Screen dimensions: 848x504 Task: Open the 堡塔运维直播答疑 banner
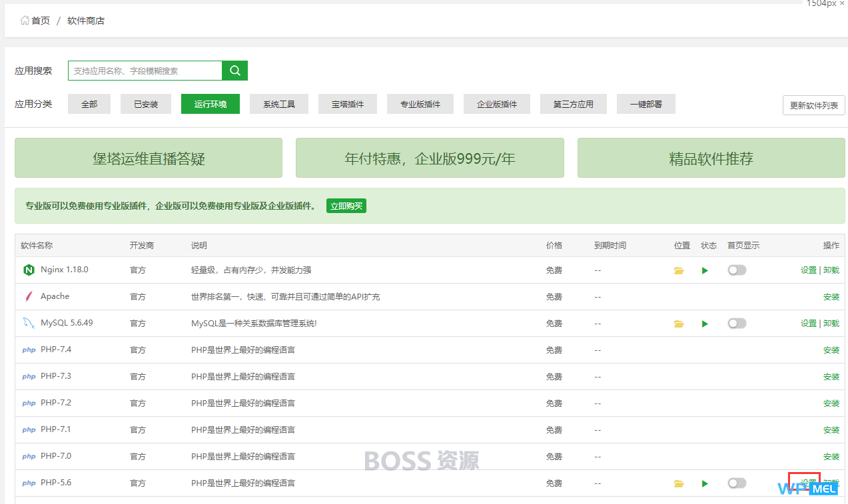(149, 158)
